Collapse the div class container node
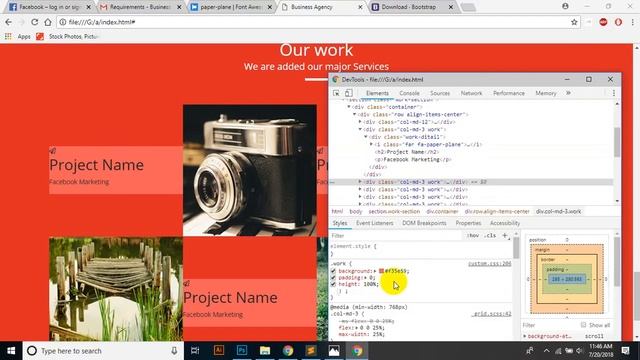This screenshot has width=640, height=360. pos(349,107)
